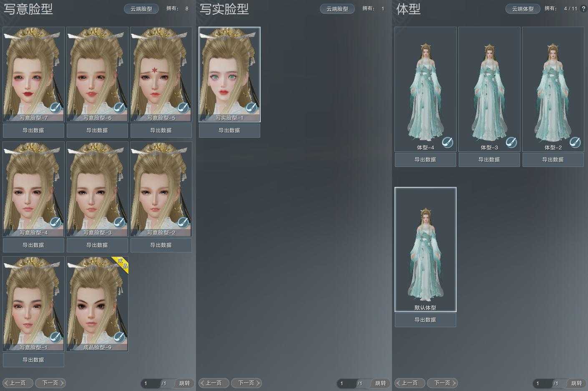Click page number field in 写实脸型 panel
This screenshot has height=391, width=588.
coord(347,383)
